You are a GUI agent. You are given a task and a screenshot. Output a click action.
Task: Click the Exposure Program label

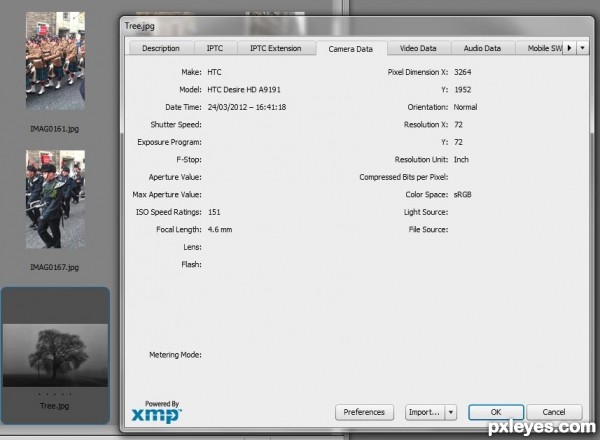[x=170, y=142]
